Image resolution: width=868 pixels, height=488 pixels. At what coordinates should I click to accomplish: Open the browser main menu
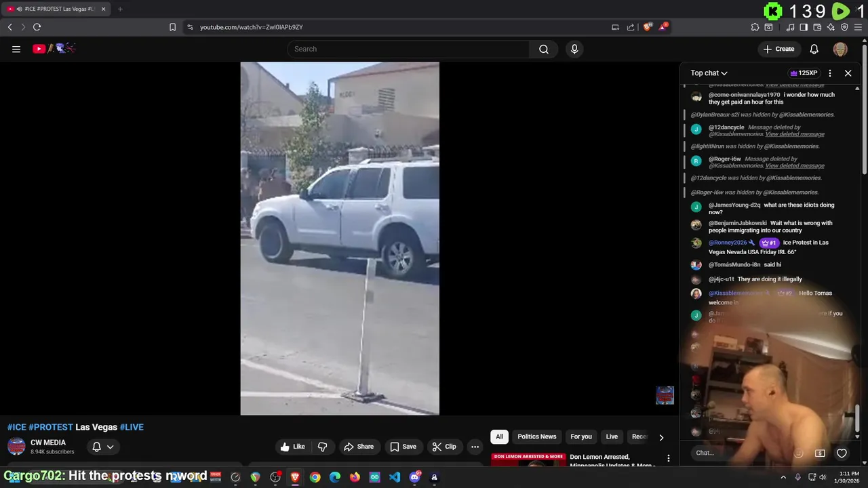click(858, 27)
